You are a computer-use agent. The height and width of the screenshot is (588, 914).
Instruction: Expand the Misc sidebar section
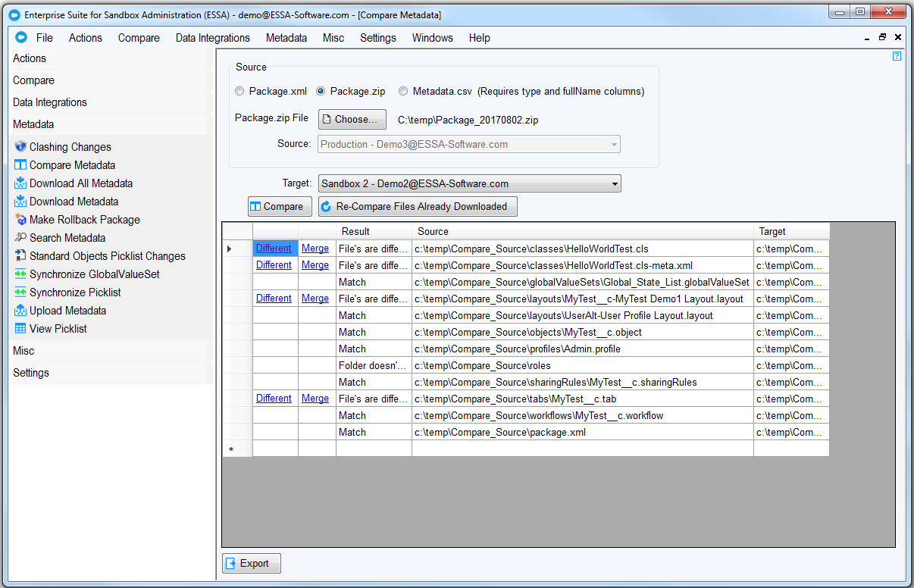click(111, 351)
